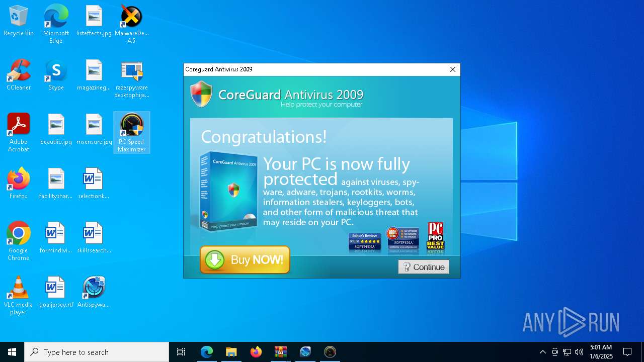Screen dimensions: 644x362
Task: Open the Skype desktop shortcut
Action: click(56, 75)
